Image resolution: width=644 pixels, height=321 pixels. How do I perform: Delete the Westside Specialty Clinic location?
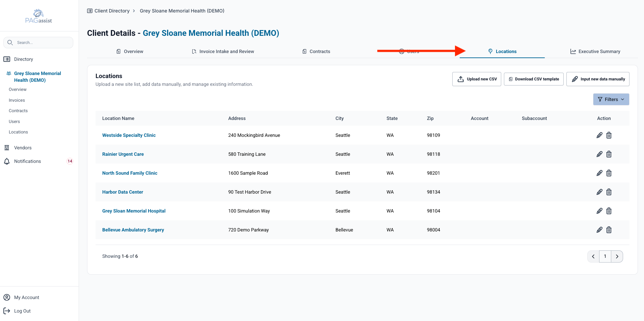point(609,135)
